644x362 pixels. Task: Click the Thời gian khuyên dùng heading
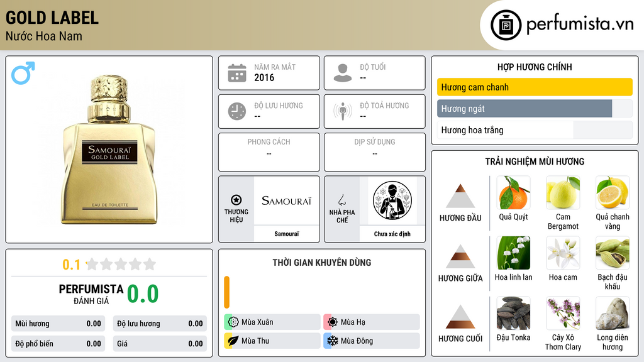coord(321,262)
